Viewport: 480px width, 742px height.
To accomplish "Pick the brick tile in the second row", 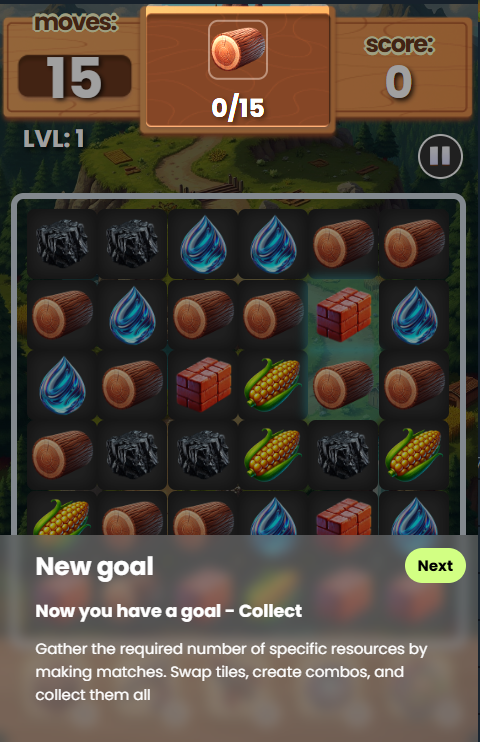I will click(x=344, y=314).
